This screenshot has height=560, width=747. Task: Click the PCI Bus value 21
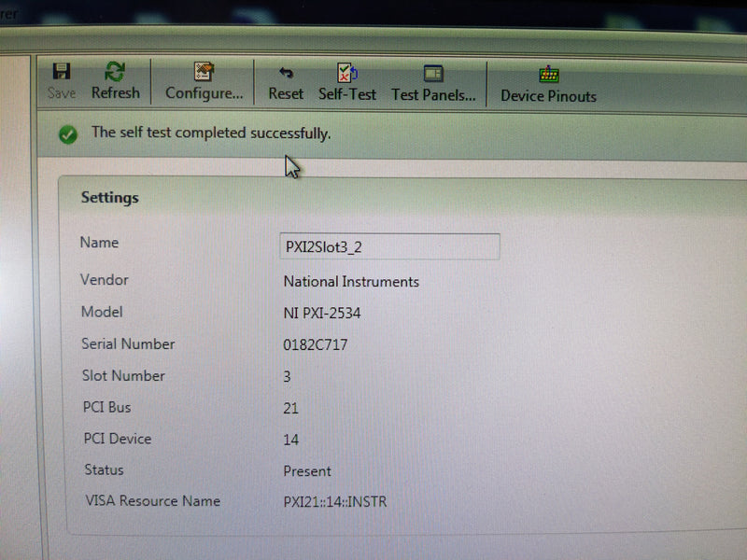click(x=290, y=409)
